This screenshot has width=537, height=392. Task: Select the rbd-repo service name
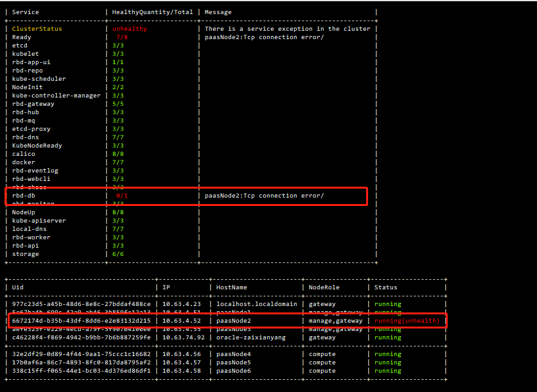coord(28,71)
